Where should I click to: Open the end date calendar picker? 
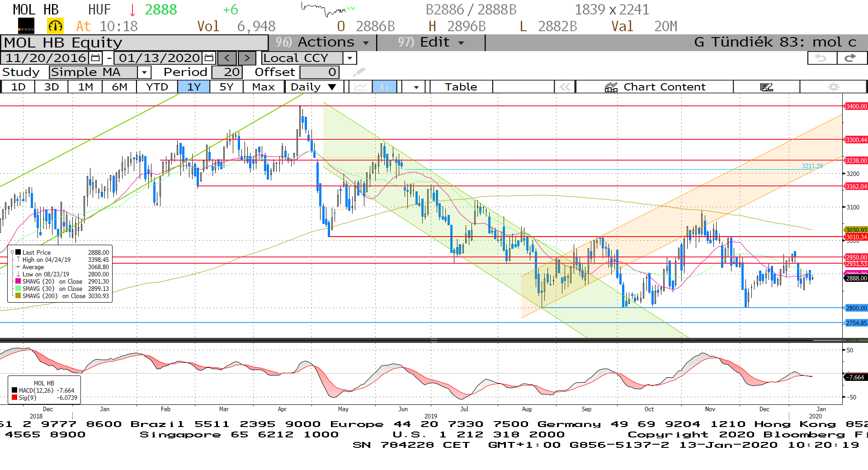209,58
